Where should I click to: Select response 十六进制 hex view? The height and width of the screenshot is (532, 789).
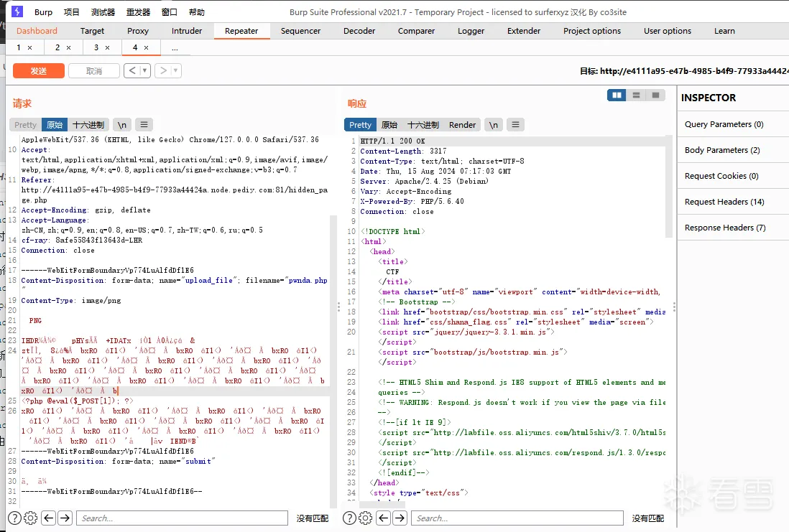coord(423,125)
